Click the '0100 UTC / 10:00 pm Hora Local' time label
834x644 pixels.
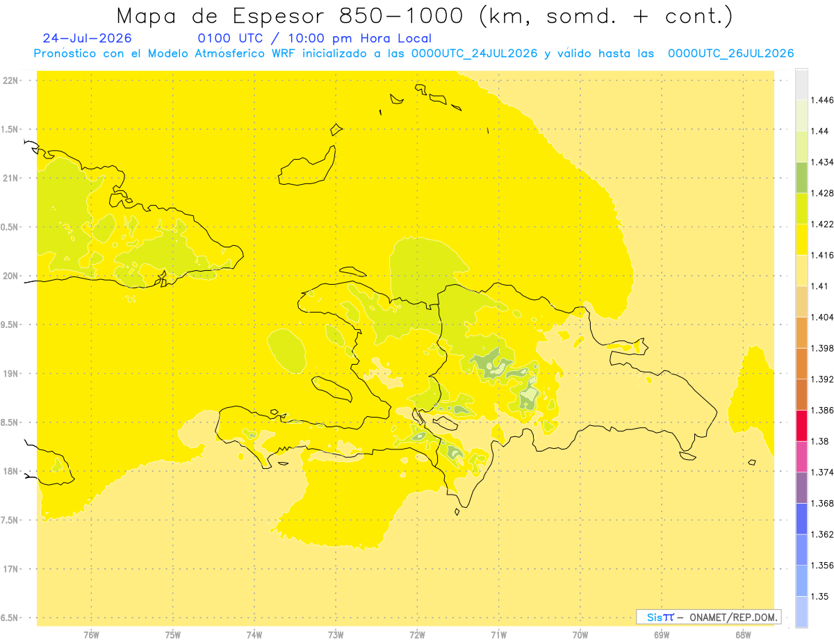[x=314, y=39]
